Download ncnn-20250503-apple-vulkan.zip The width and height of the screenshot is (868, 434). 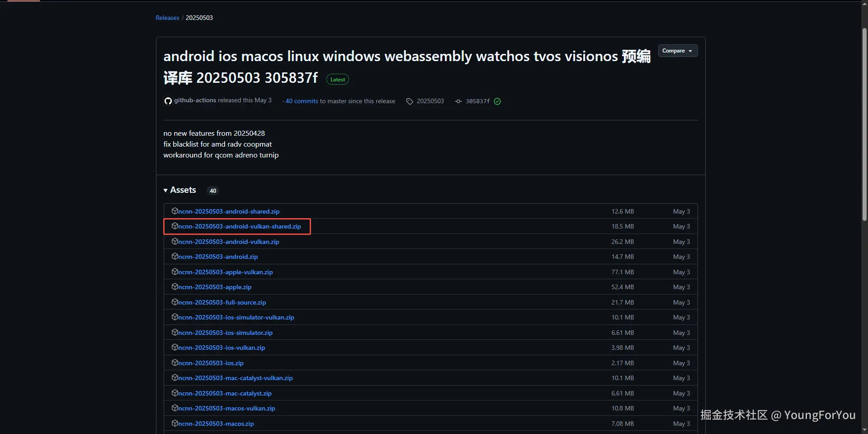click(226, 272)
